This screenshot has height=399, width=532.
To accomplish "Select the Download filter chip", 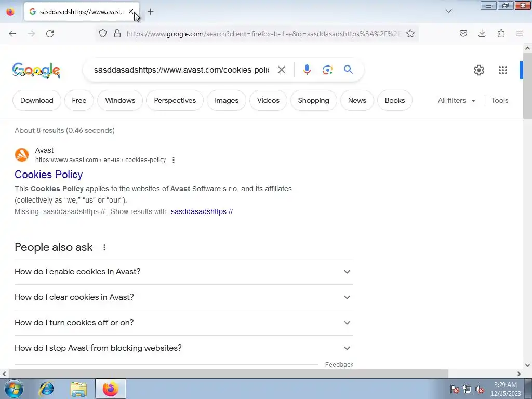I will point(37,100).
